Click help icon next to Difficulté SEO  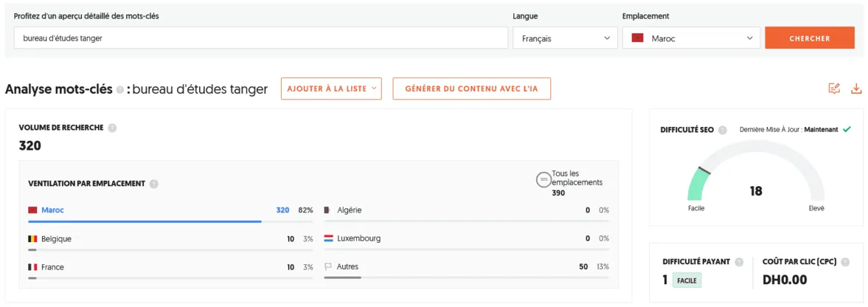coord(723,130)
